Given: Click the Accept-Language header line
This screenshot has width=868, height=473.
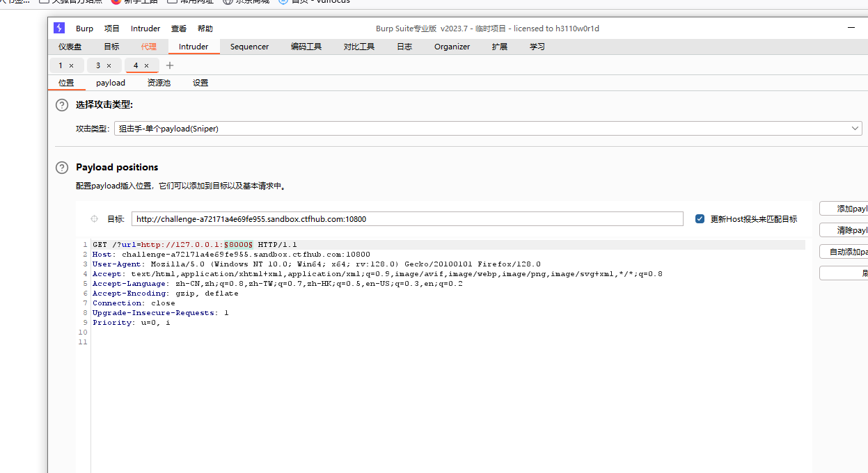Looking at the screenshot, I should (278, 284).
